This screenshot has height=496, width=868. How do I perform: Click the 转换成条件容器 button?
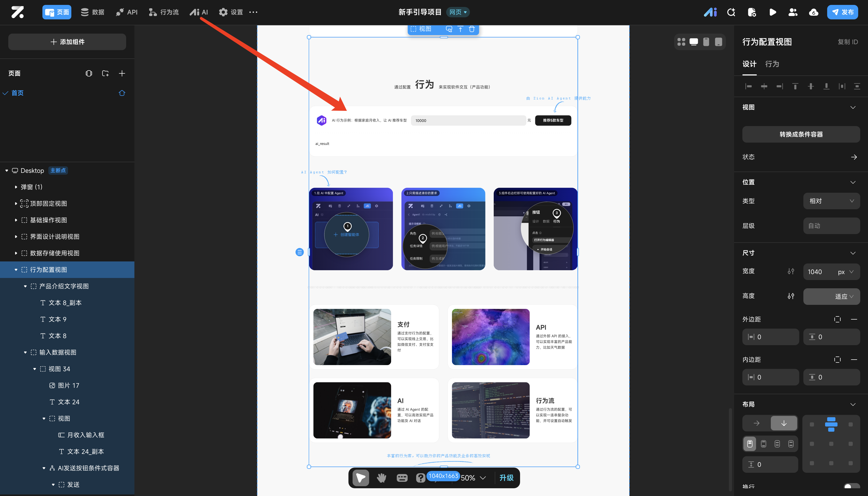click(801, 134)
